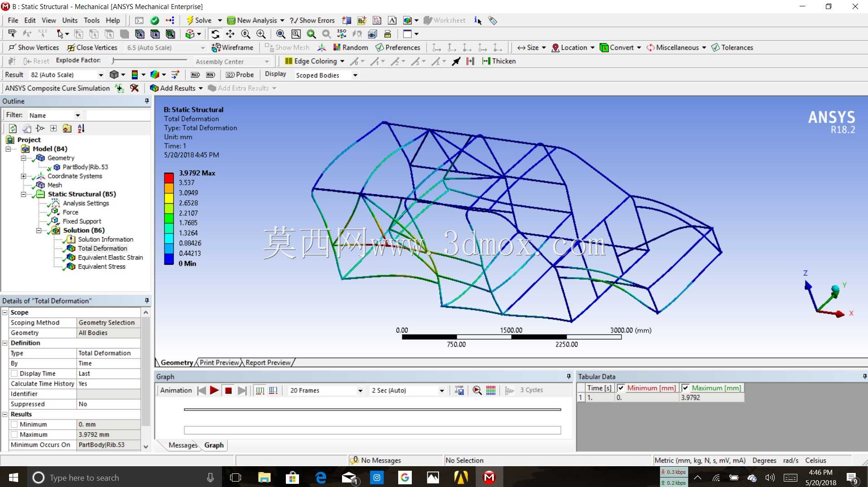
Task: Check the Maximum result parameter checkbox
Action: point(14,435)
